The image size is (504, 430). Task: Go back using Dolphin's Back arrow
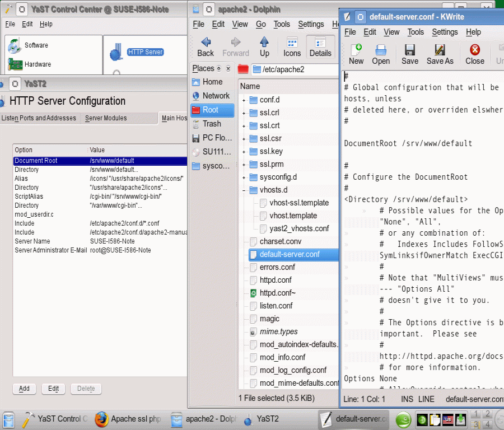coord(206,47)
